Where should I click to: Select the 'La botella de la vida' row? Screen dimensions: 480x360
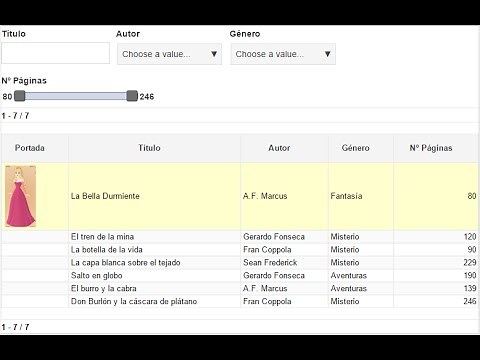[x=240, y=250]
